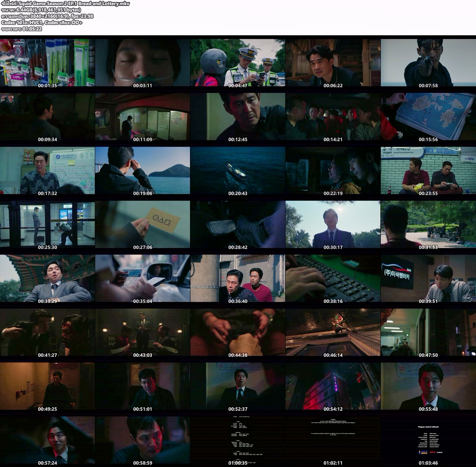
Task: Select the sleeping patient frame at 00:03:11
Action: [x=143, y=63]
